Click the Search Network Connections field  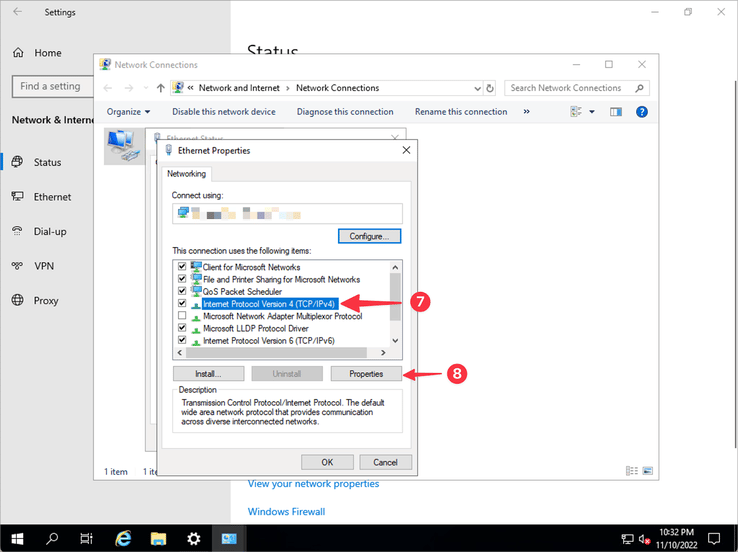tap(570, 88)
